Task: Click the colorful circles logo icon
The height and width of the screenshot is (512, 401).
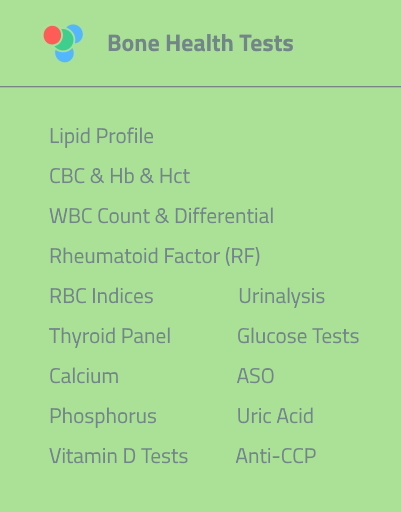Action: pos(63,43)
